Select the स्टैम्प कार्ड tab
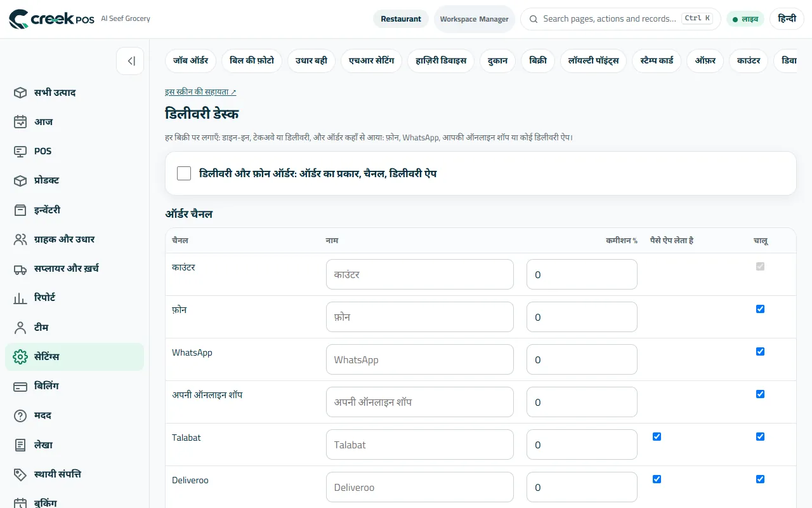This screenshot has width=812, height=508. [657, 61]
